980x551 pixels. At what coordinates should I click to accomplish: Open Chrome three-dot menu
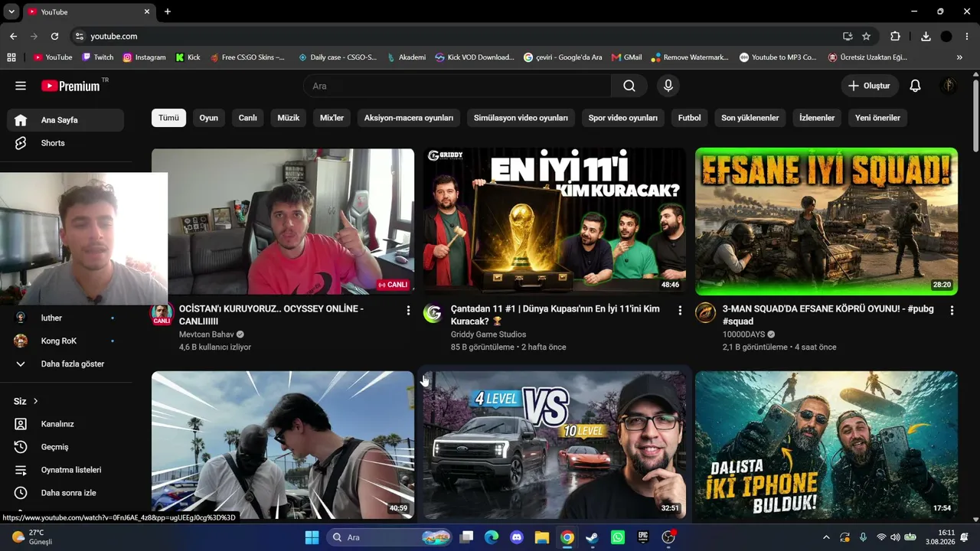tap(967, 36)
